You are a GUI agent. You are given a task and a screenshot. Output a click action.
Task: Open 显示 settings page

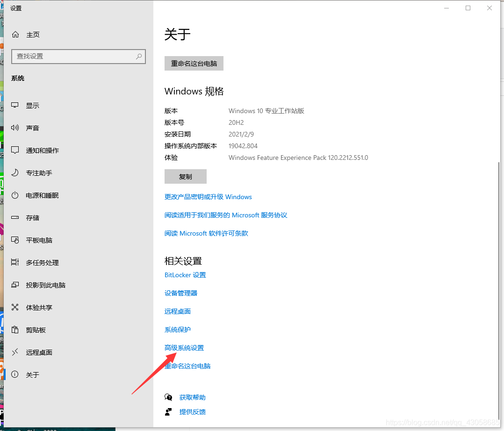pyautogui.click(x=32, y=106)
